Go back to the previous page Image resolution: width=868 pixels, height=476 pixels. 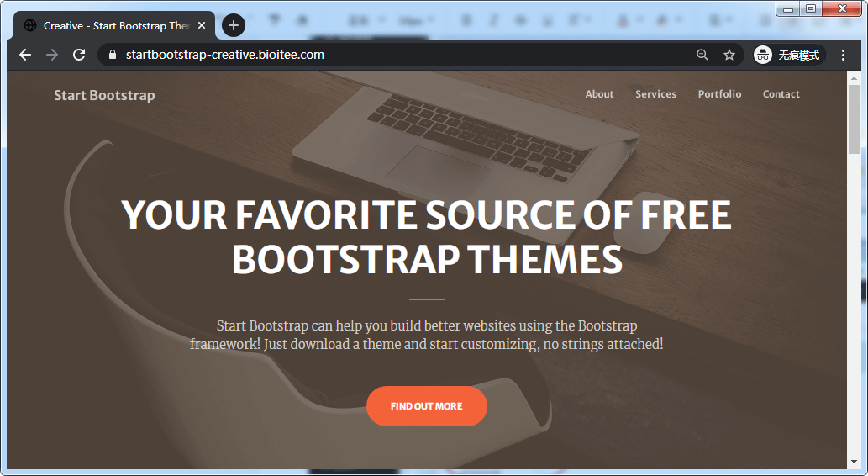click(25, 55)
